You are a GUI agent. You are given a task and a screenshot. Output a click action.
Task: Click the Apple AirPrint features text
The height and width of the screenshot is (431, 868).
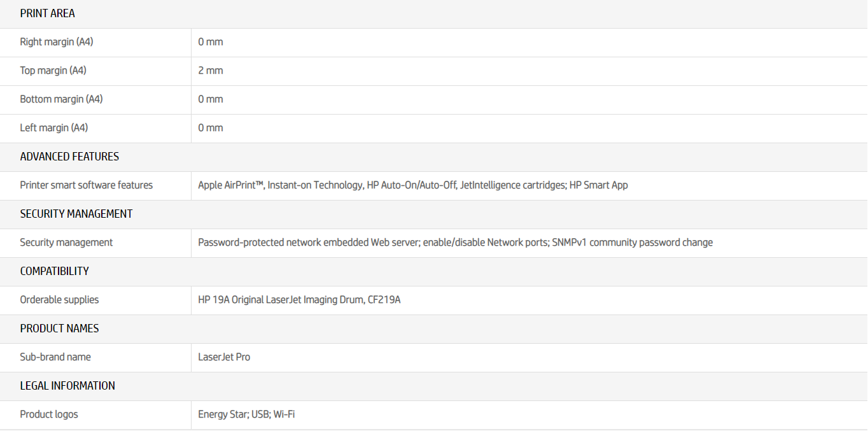[x=412, y=185]
